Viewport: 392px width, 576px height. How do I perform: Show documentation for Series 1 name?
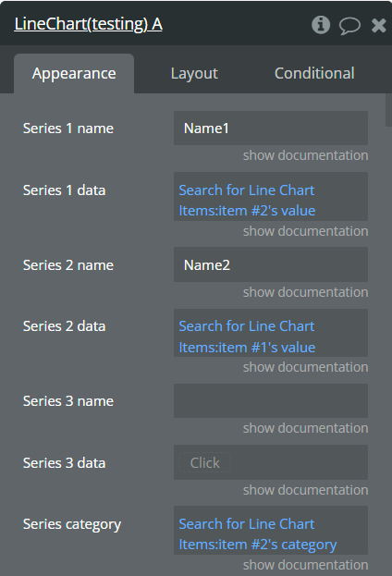(x=305, y=155)
